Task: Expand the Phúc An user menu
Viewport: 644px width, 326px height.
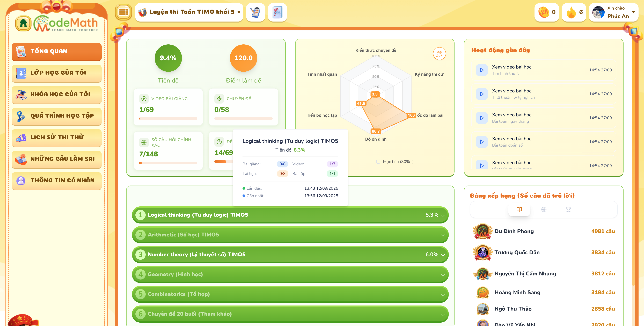Action: 633,12
